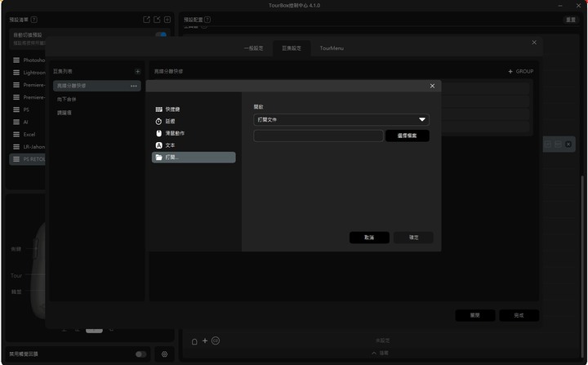Click the add new preset icon
The image size is (588, 365).
[x=167, y=20]
